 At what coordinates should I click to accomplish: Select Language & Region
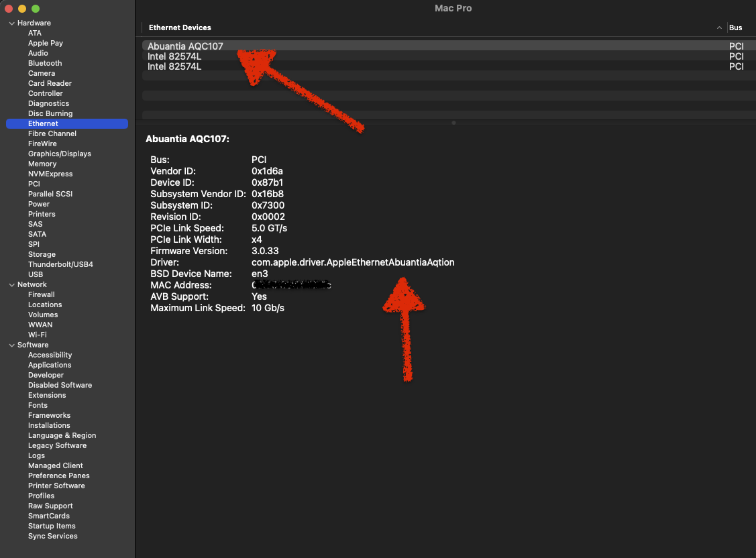62,436
